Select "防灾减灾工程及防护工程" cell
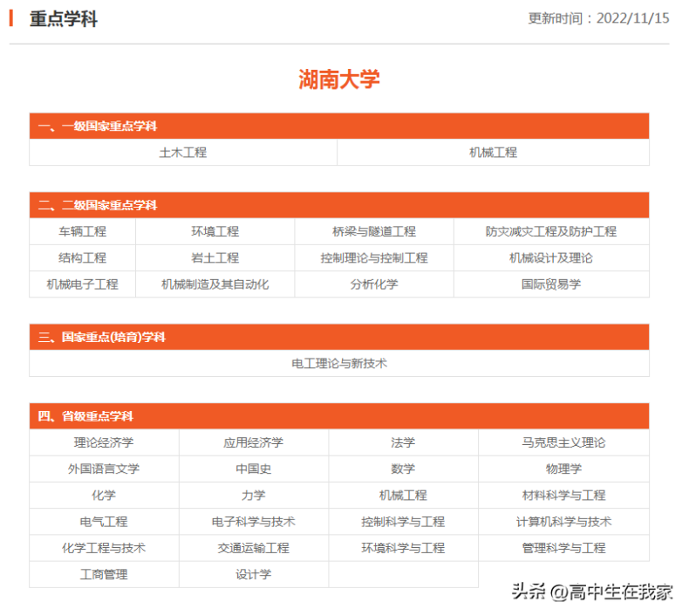The height and width of the screenshot is (616, 689). pos(551,232)
